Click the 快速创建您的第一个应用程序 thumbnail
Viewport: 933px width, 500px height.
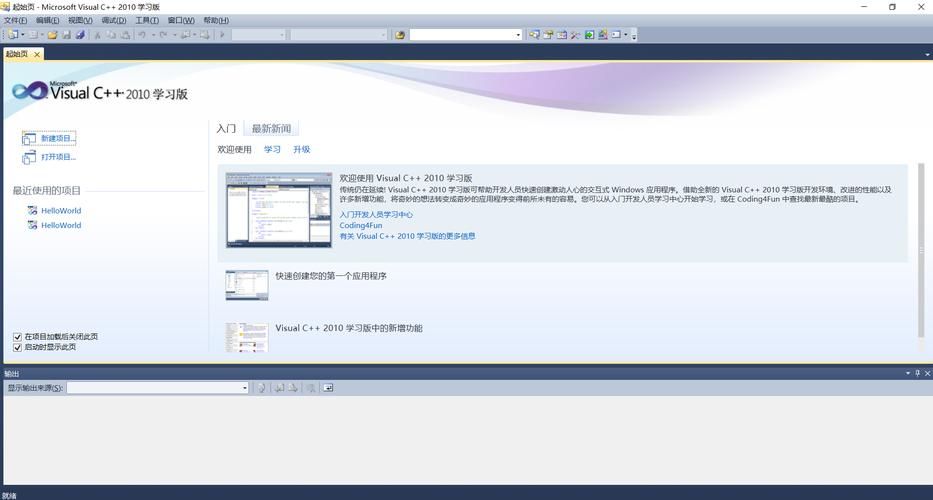click(x=246, y=285)
